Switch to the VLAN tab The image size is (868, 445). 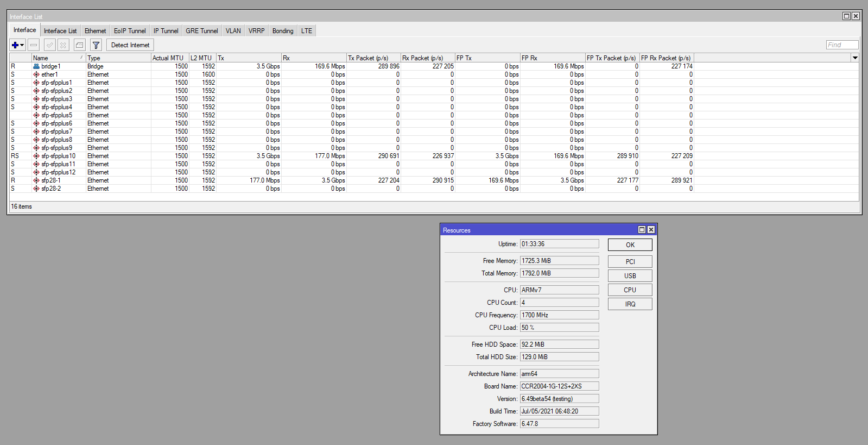[x=233, y=31]
